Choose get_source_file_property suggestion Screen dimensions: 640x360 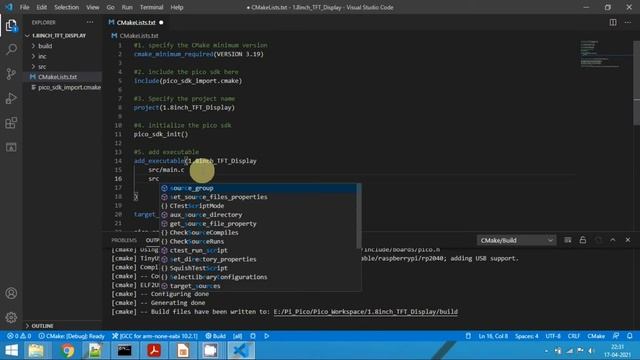tap(258, 224)
